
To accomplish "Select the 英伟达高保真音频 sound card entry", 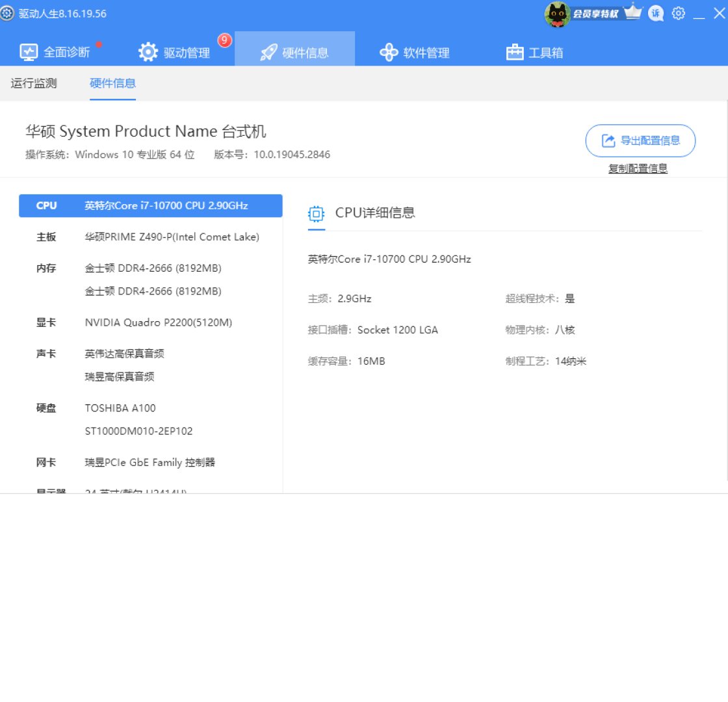I will pyautogui.click(x=124, y=354).
